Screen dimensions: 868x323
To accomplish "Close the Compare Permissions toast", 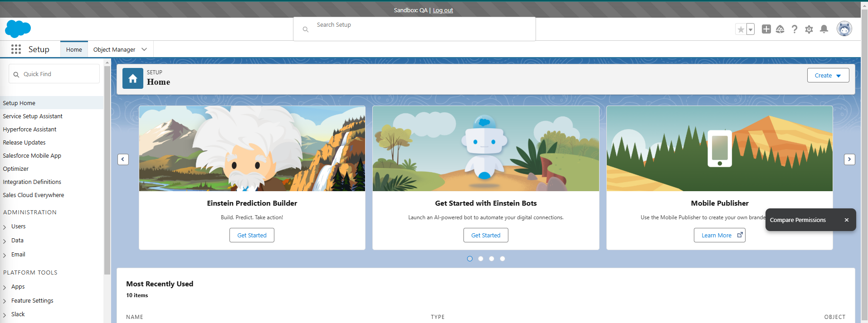I will [x=846, y=220].
